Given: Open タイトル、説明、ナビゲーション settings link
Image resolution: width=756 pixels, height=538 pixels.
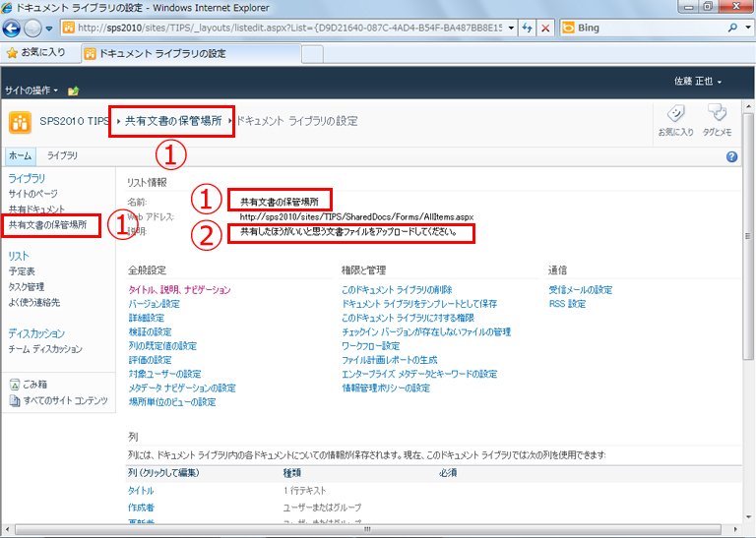Looking at the screenshot, I should (179, 289).
